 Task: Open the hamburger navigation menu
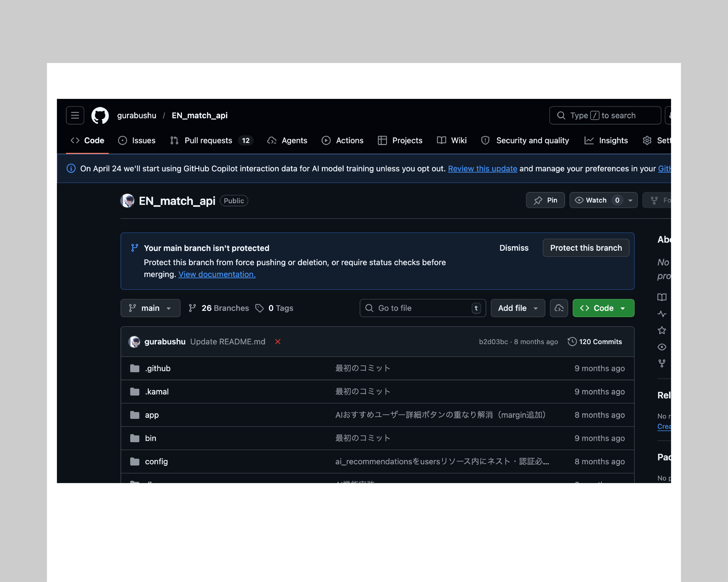(x=75, y=115)
